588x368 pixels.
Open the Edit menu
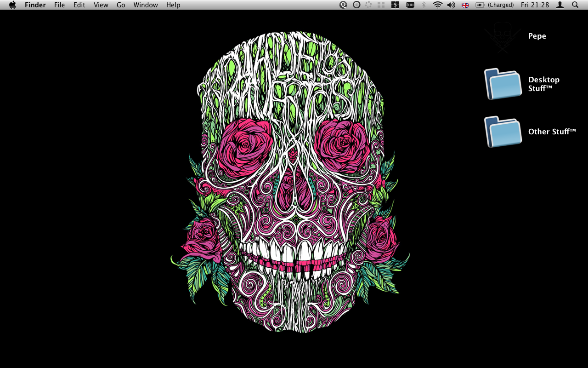[x=79, y=5]
